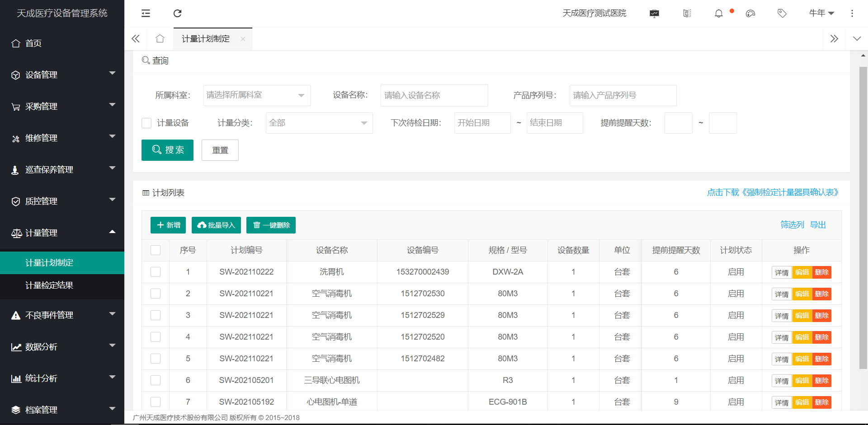868x425 pixels.
Task: Expand the 采购管理 menu
Action: (x=112, y=105)
